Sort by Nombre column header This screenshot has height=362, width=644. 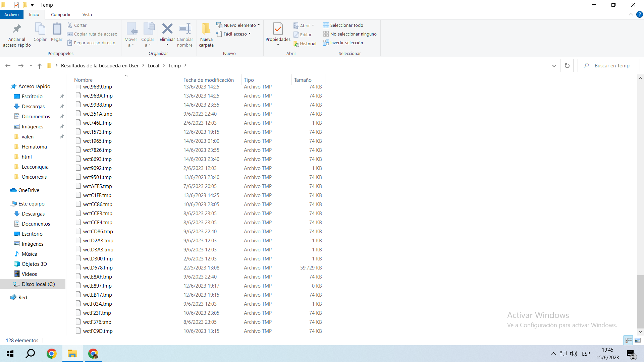(127, 80)
